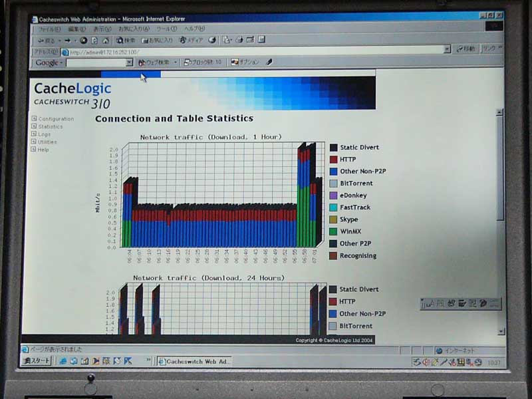Click the title "Network traffic (Download, 1 Hour)"
The width and height of the screenshot is (532, 399).
click(211, 137)
